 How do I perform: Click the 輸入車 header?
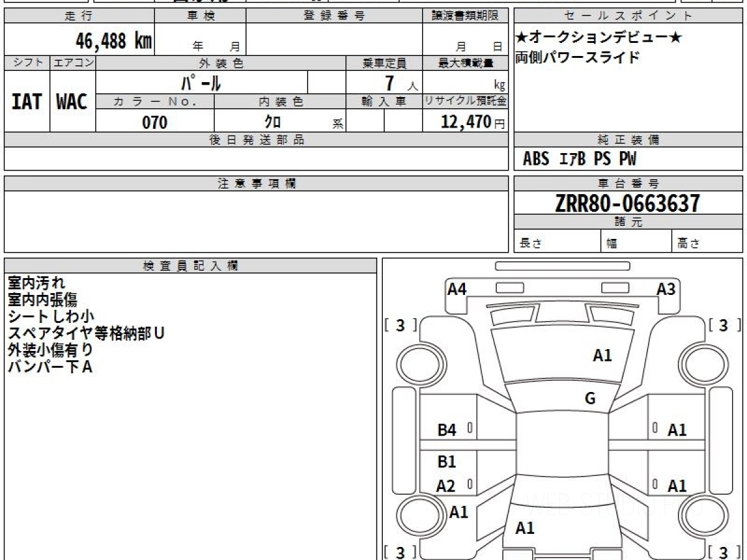coord(385,101)
